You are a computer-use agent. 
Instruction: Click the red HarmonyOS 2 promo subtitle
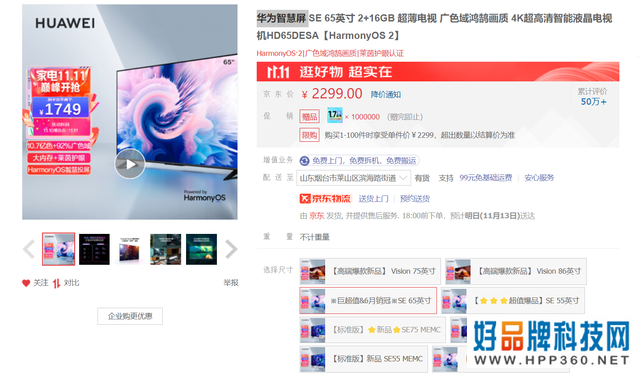(330, 53)
